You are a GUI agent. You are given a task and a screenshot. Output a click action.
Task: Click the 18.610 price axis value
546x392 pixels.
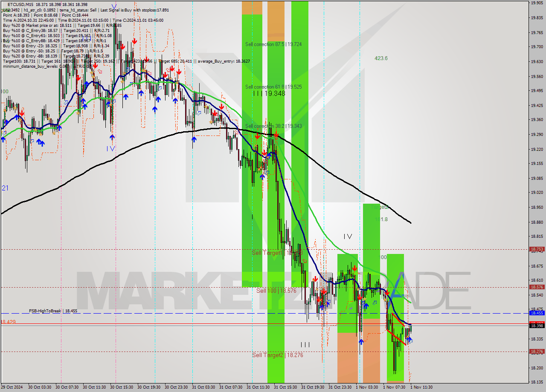pyautogui.click(x=536, y=280)
